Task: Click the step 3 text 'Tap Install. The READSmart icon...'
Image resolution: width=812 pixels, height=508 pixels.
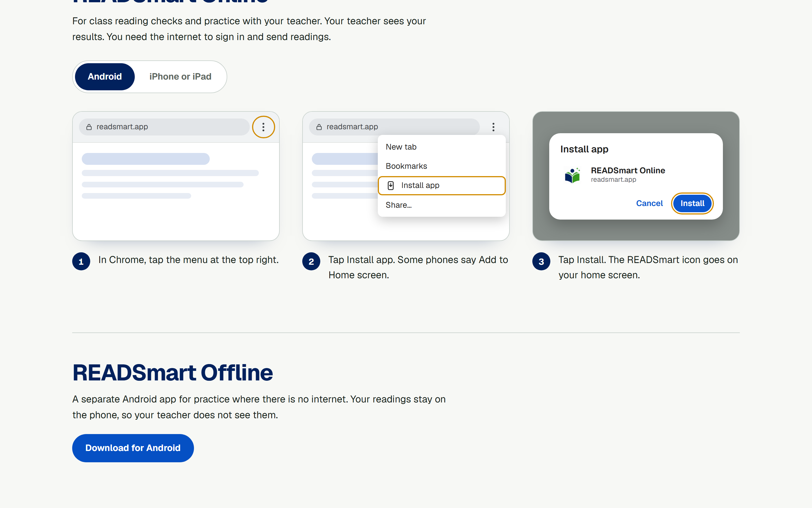Action: tap(648, 268)
